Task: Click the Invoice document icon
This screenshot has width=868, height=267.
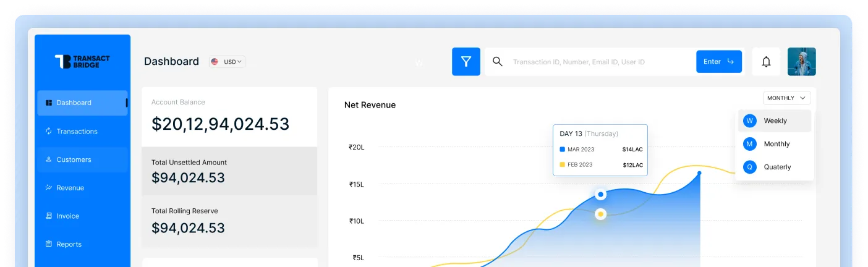Action: (49, 216)
